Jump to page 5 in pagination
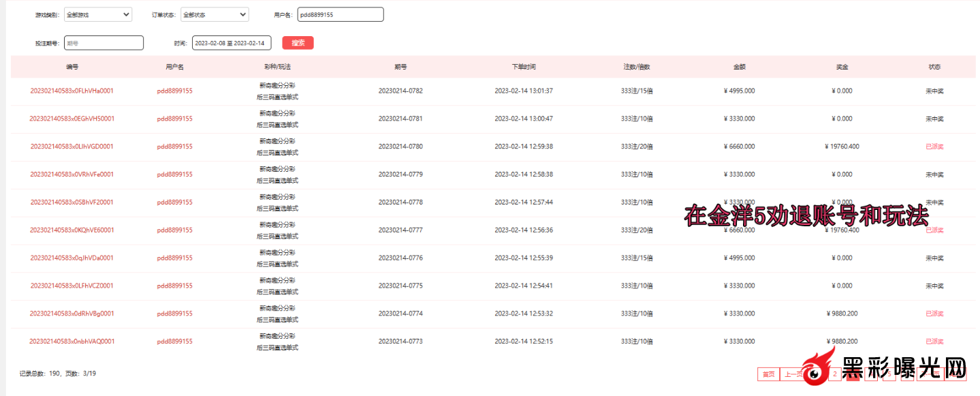980x396 pixels. pyautogui.click(x=889, y=374)
